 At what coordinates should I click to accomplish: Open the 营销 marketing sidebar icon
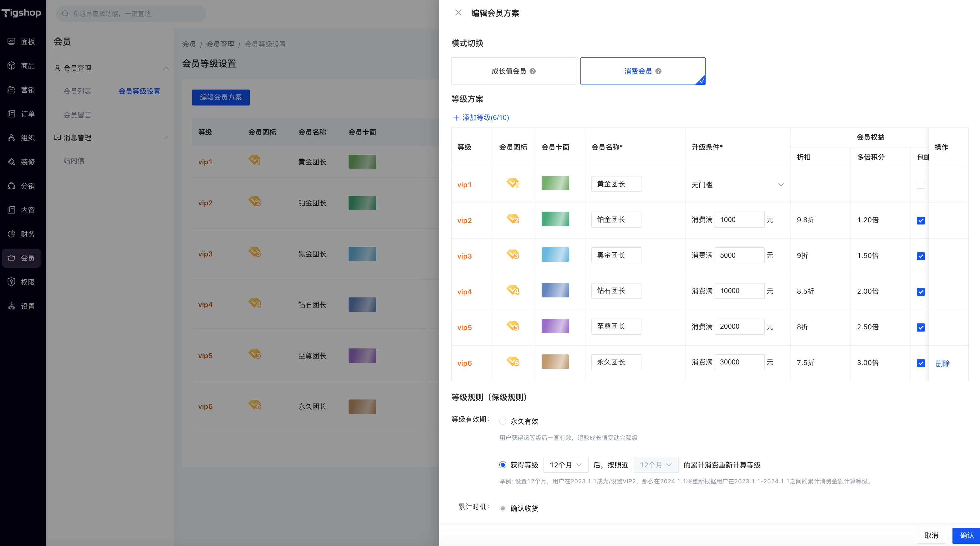point(11,90)
